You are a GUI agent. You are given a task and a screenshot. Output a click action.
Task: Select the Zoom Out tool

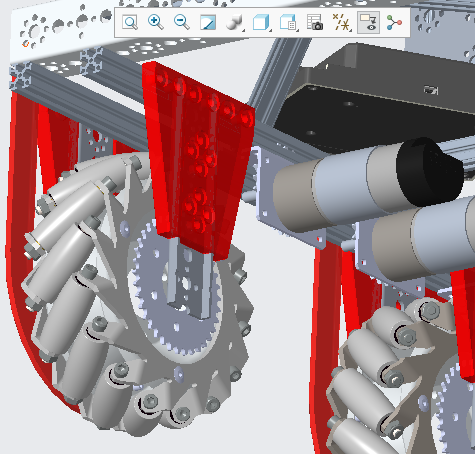182,22
